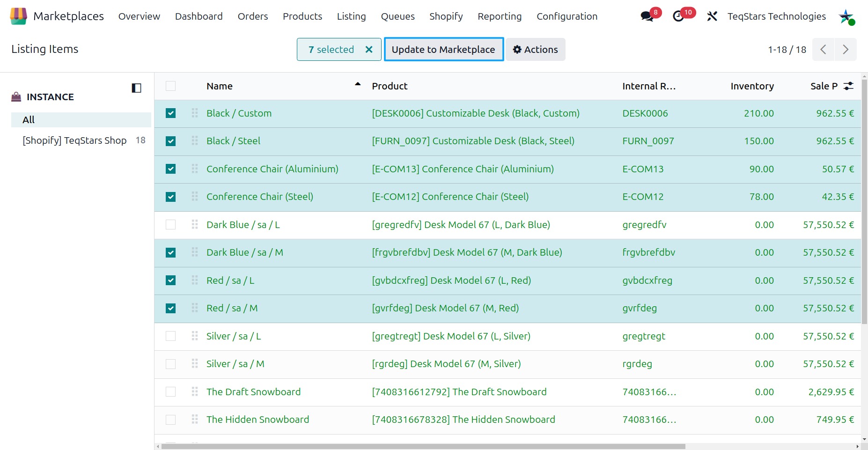Open the Reporting menu
868x450 pixels.
pos(500,16)
